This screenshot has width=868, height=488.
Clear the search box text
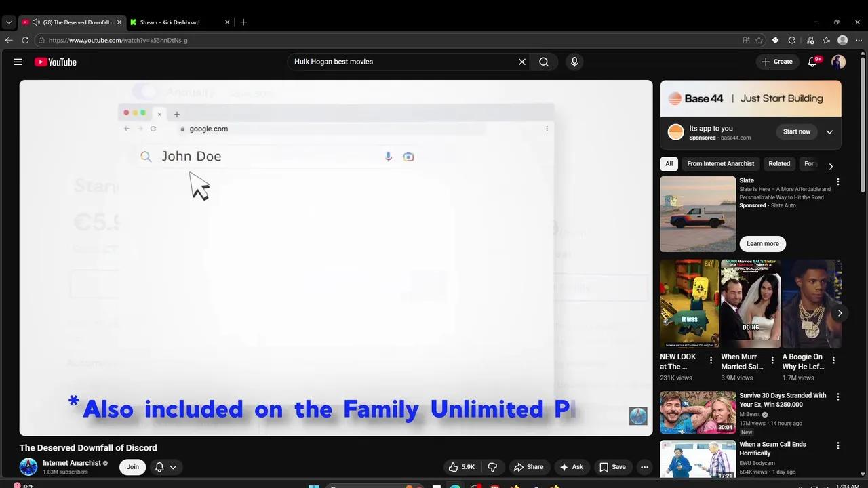[522, 62]
